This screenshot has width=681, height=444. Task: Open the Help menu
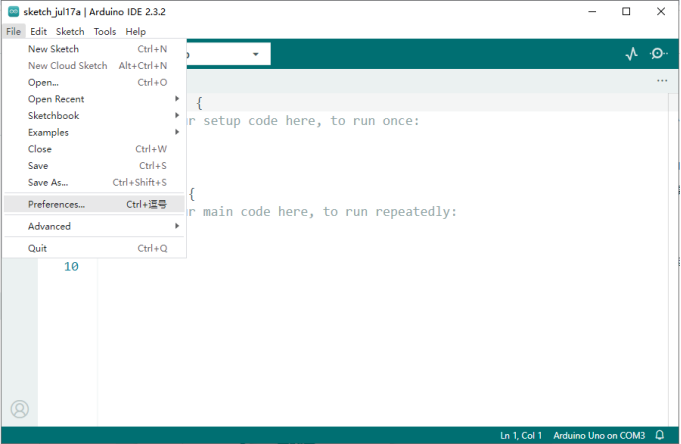click(x=136, y=31)
